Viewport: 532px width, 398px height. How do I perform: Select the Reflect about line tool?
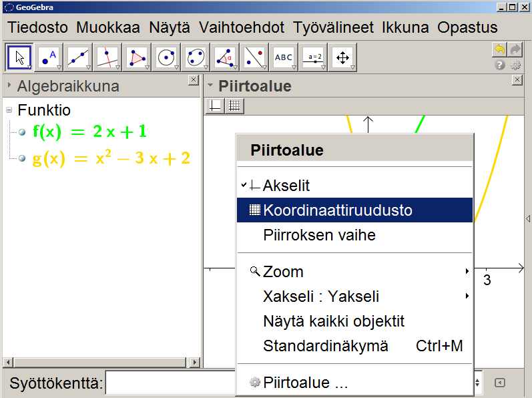click(254, 57)
